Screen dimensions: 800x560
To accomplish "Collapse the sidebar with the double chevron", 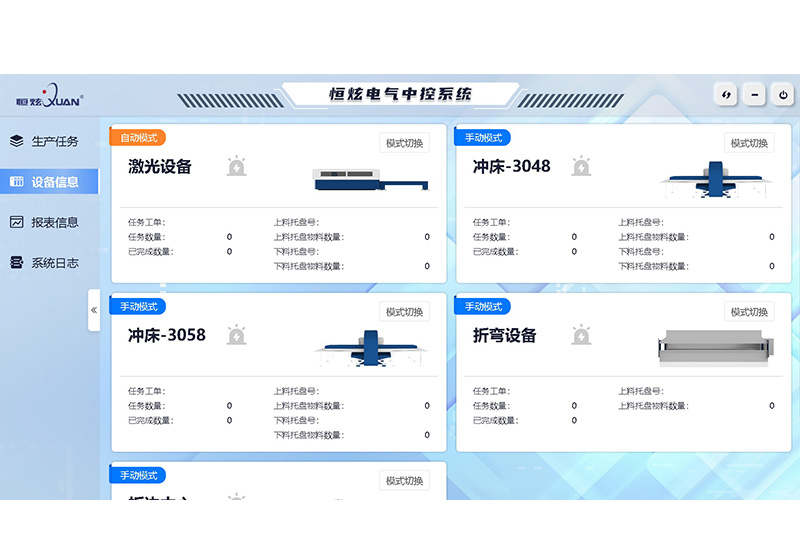I will pyautogui.click(x=94, y=310).
